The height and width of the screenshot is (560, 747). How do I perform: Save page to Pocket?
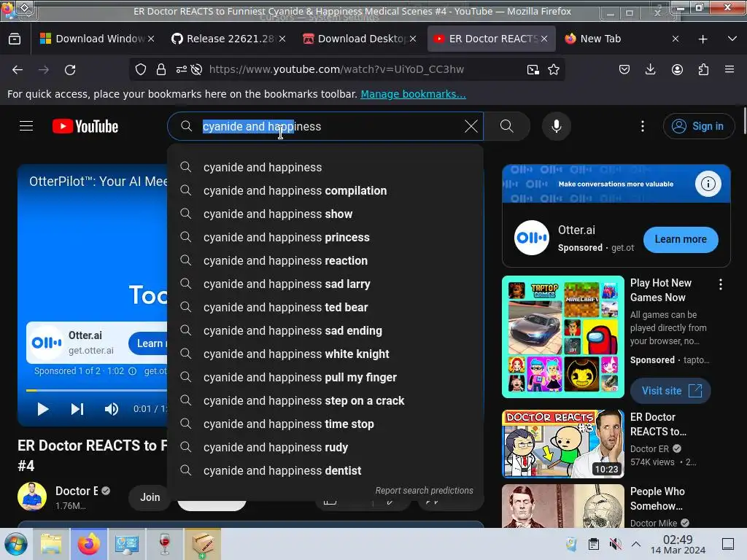pyautogui.click(x=624, y=69)
